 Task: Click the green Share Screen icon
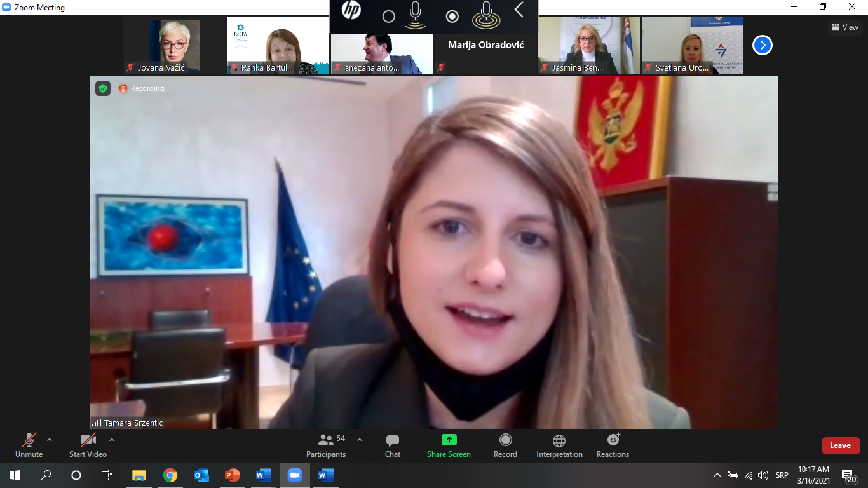[449, 440]
